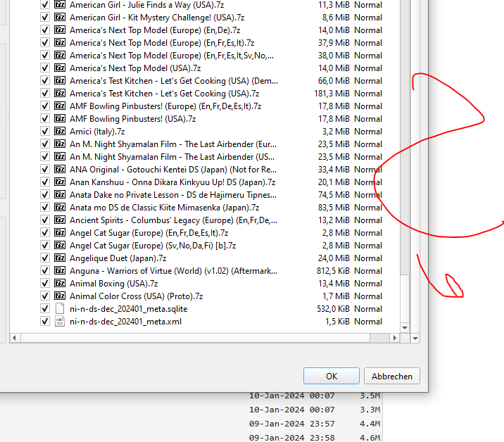Click 7z icon of America's Next Top Model (USA)
The width and height of the screenshot is (504, 442).
tap(60, 68)
